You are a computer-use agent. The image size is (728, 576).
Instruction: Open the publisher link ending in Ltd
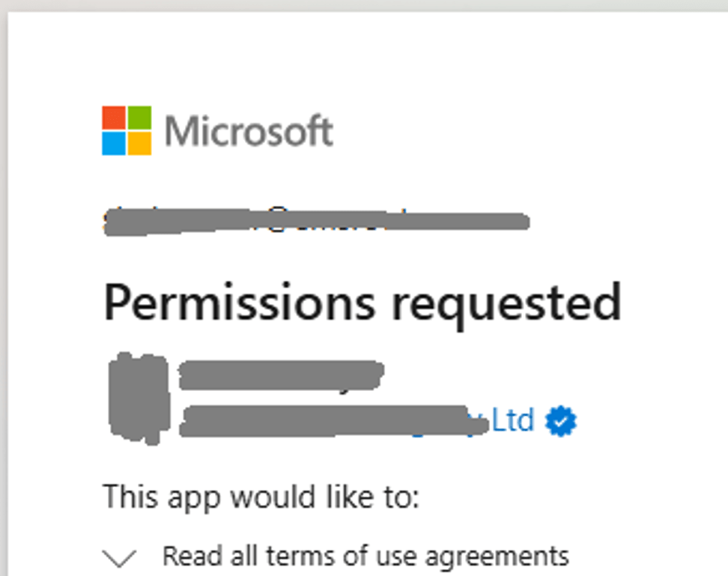click(512, 420)
